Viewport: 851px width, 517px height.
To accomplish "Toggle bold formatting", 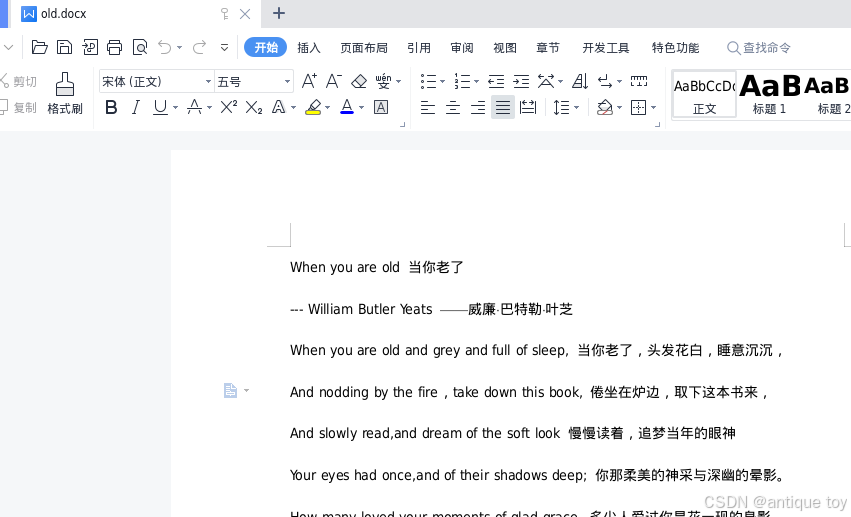I will (x=111, y=107).
